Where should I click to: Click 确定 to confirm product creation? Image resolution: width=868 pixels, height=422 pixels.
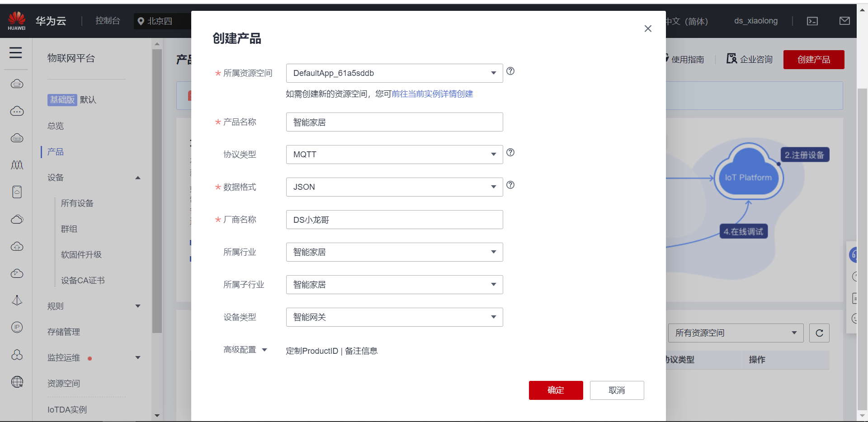click(x=556, y=390)
